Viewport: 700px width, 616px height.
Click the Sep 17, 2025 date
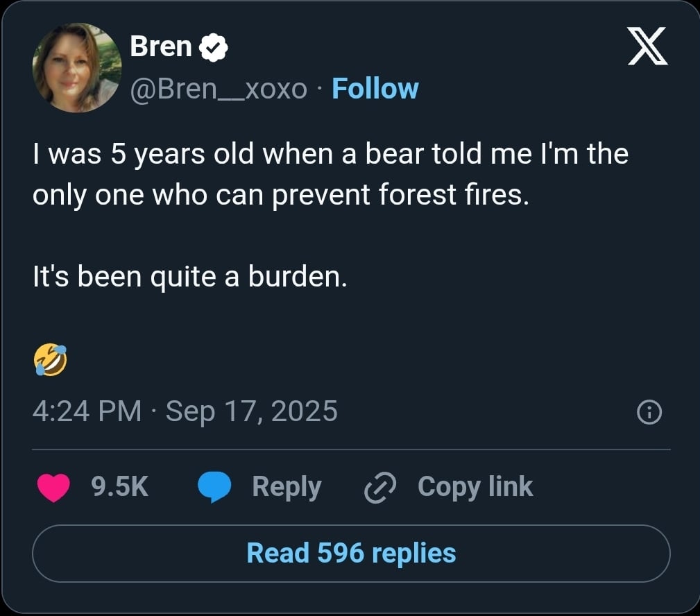point(252,411)
